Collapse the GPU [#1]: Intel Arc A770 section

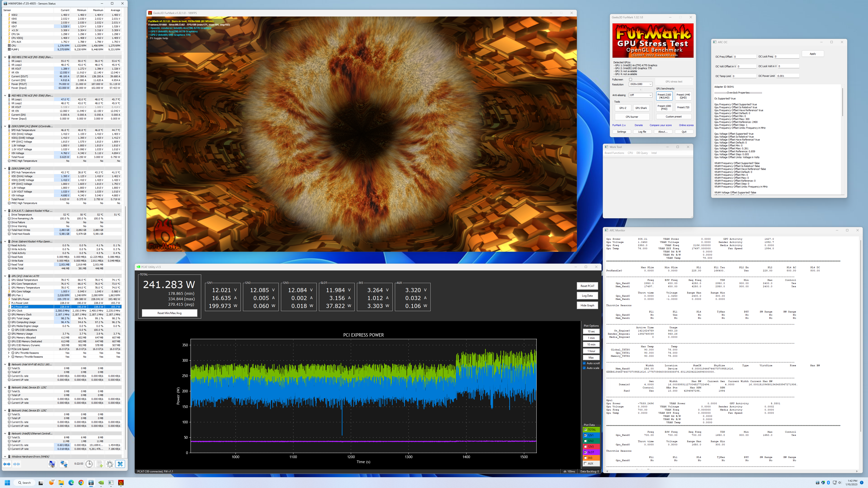tap(5, 276)
